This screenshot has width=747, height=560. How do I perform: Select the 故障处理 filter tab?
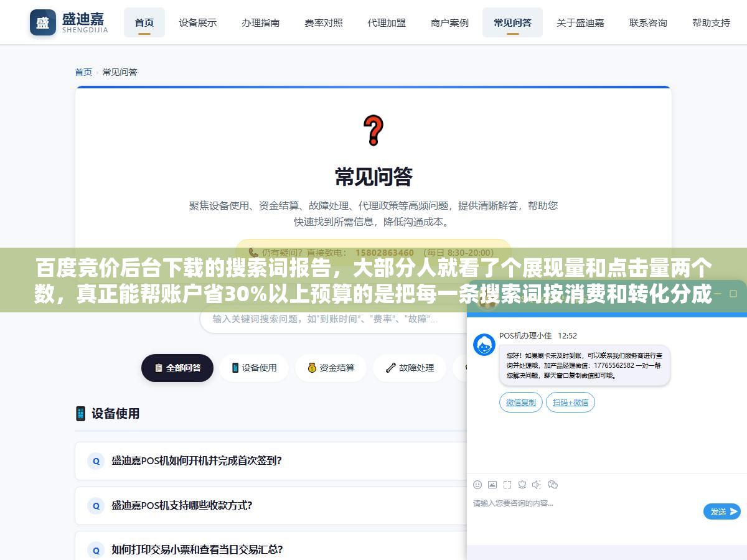tap(410, 368)
